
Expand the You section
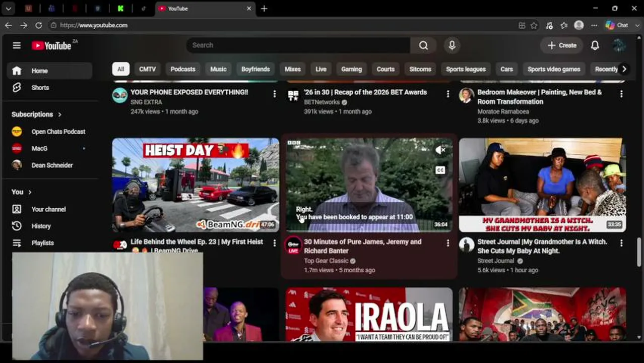22,192
